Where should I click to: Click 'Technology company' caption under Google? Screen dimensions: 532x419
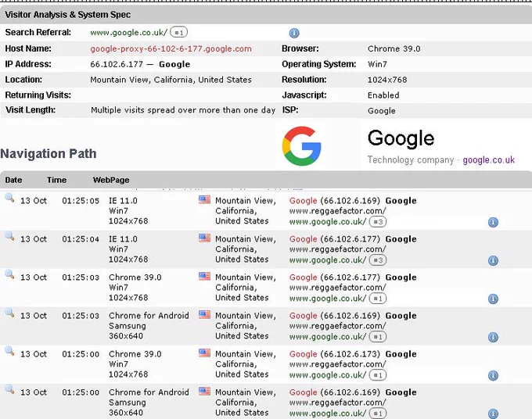(x=411, y=160)
